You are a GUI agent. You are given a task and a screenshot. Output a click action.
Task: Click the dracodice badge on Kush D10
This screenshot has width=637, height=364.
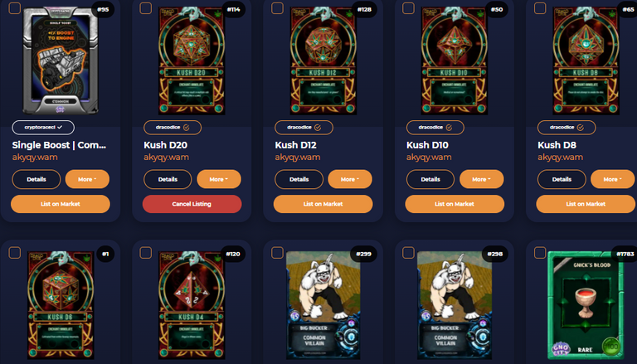(x=435, y=127)
